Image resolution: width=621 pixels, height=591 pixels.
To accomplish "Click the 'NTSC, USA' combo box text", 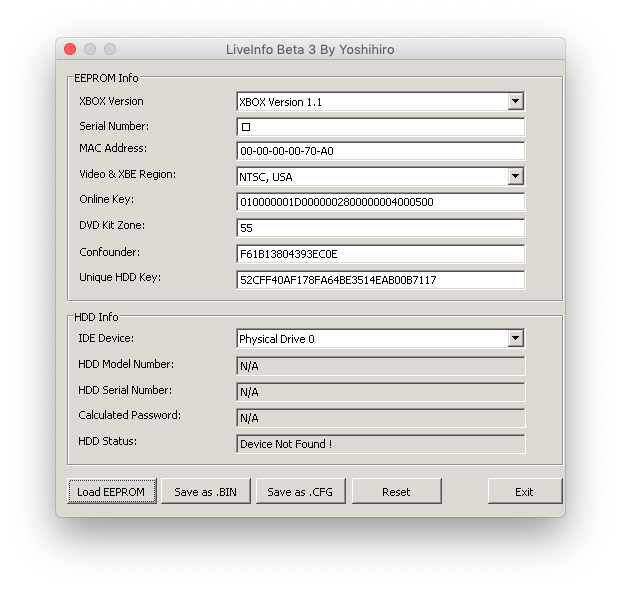I will click(266, 177).
